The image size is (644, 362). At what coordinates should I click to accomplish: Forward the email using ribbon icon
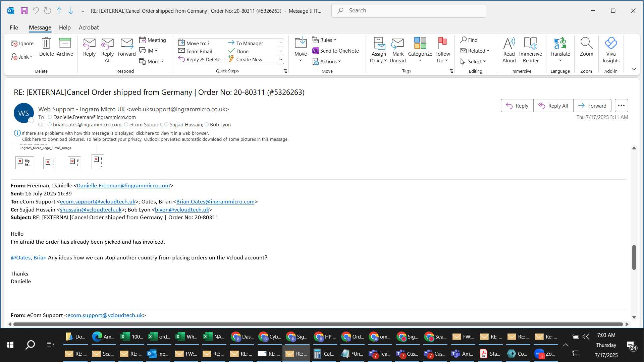pyautogui.click(x=126, y=47)
